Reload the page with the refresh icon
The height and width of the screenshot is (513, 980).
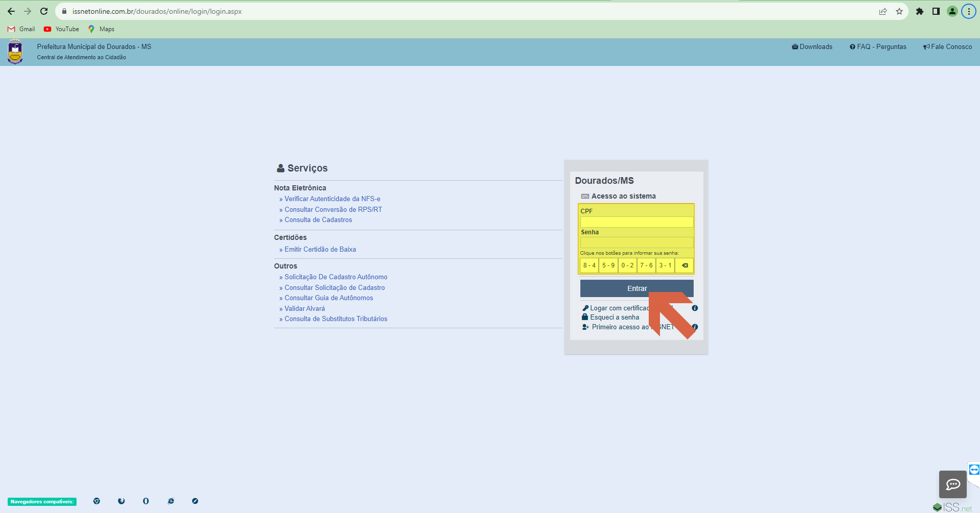click(44, 11)
